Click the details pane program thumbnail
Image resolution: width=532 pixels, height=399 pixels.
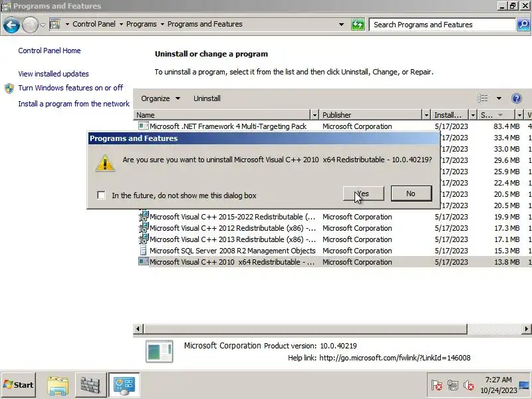pos(159,351)
